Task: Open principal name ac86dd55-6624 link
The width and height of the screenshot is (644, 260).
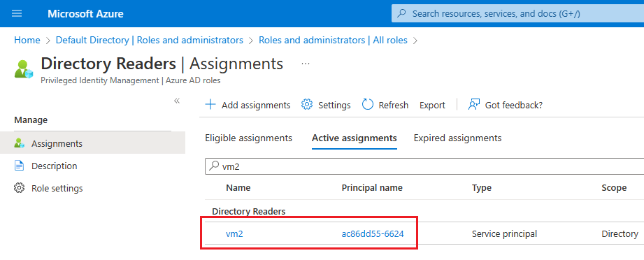Action: tap(373, 234)
